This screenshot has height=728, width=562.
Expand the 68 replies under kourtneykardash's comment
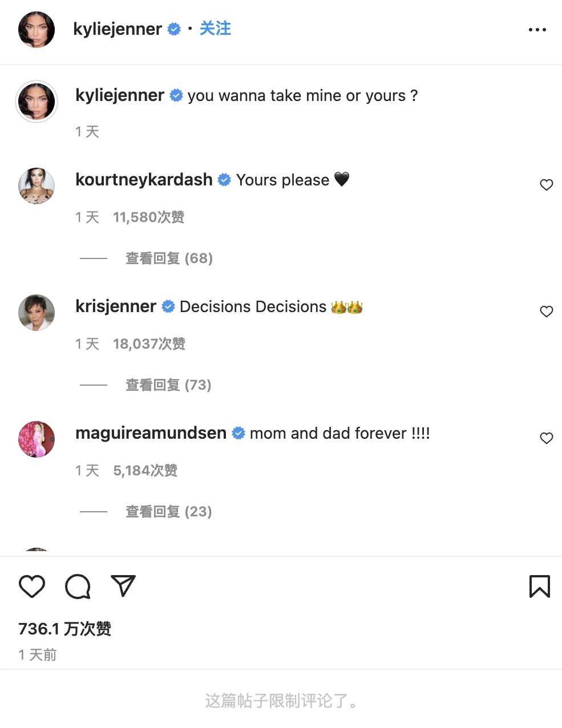[x=169, y=258]
